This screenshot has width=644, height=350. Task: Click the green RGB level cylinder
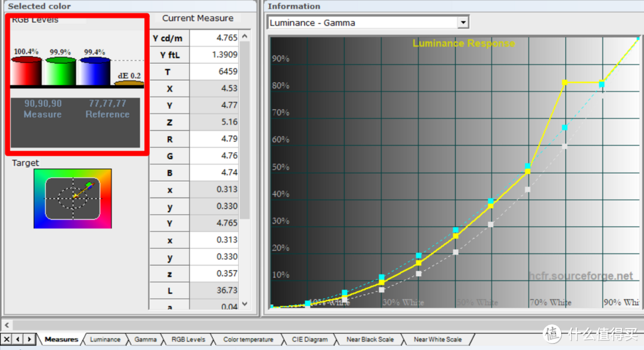[x=60, y=72]
